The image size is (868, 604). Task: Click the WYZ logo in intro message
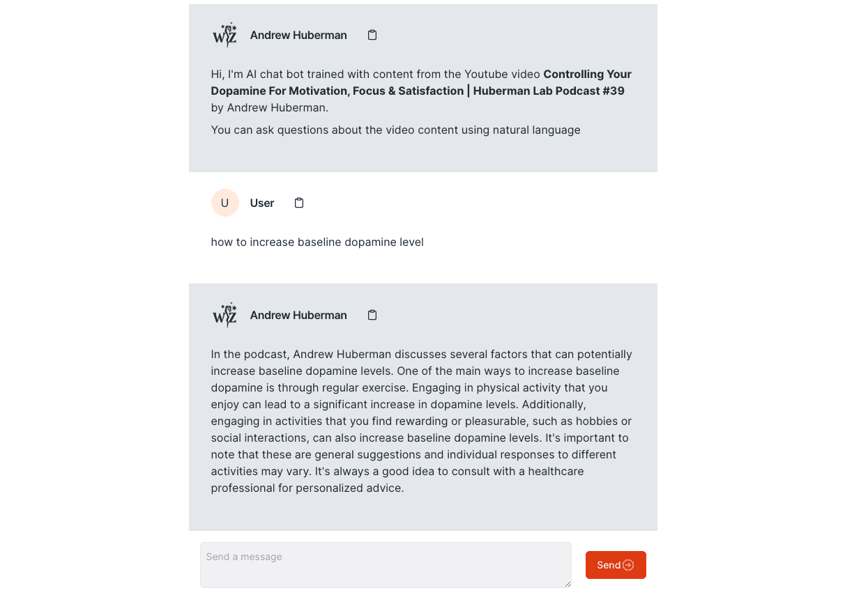point(225,35)
